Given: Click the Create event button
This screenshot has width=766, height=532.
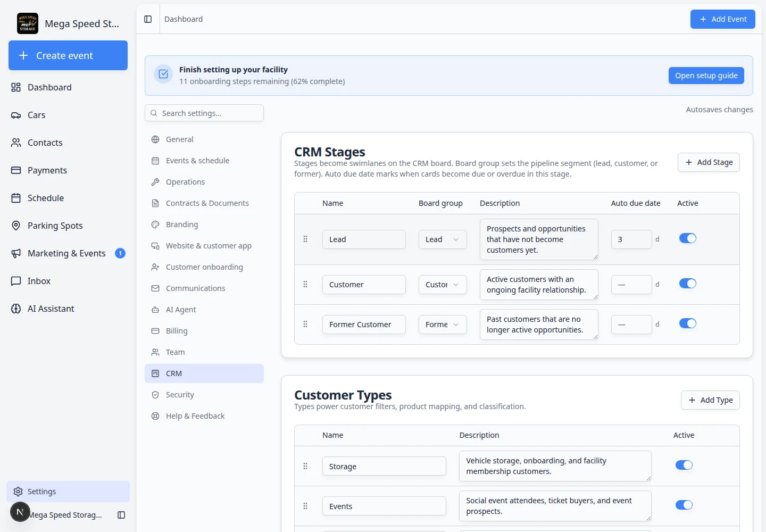Looking at the screenshot, I should tap(68, 55).
